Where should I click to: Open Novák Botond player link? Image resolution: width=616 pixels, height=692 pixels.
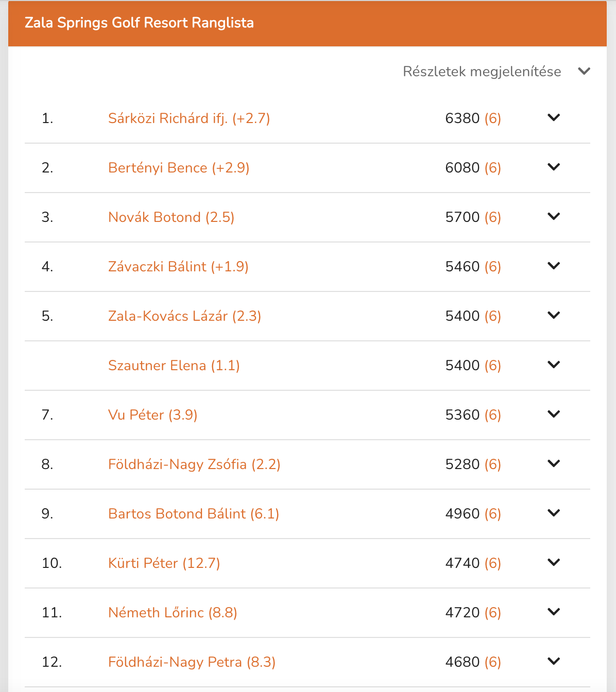coord(171,217)
